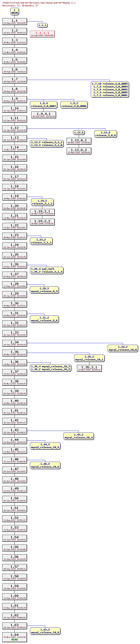Select branch 1.12.8 release_3_0_8

coord(105,134)
